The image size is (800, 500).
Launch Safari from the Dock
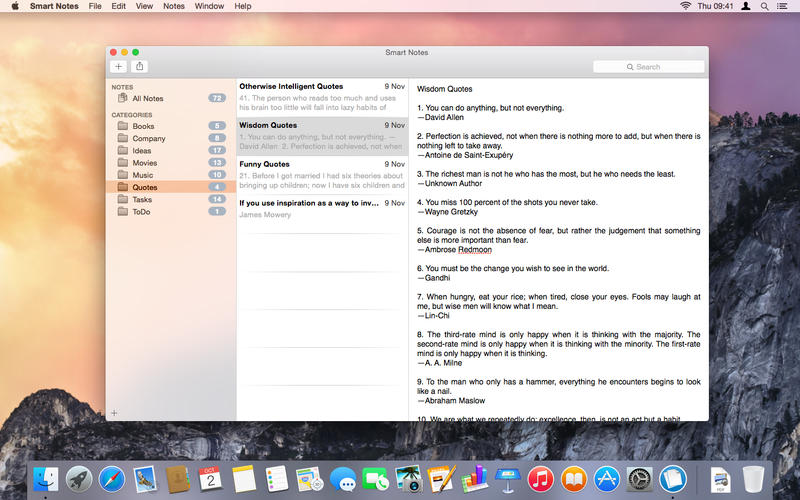coord(112,479)
